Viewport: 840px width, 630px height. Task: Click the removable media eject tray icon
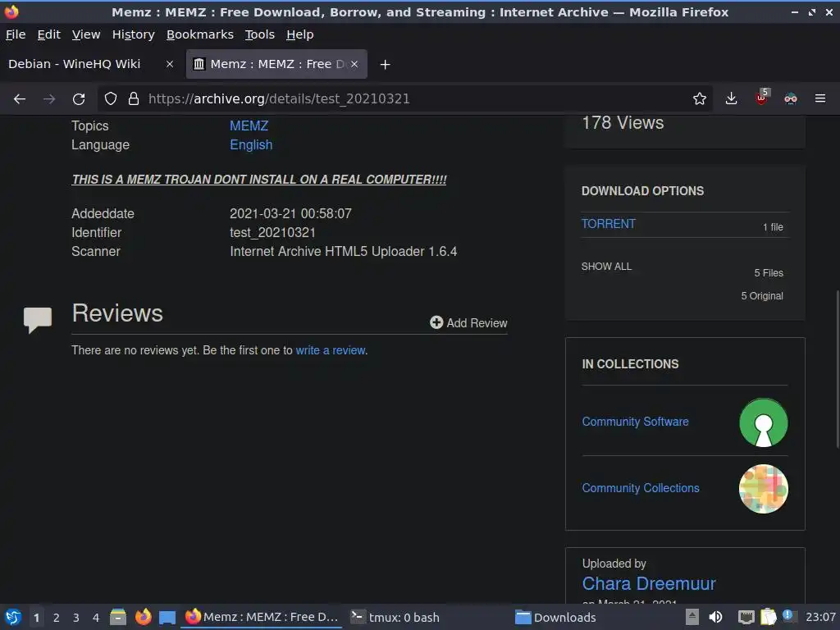pyautogui.click(x=692, y=617)
